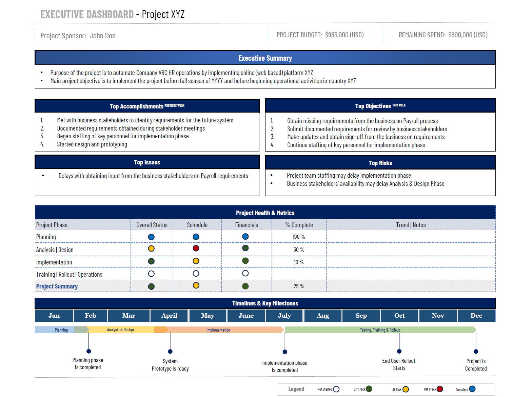Click the empty Overall Status circle for Training | Rollout | Operations
532x397 pixels.
[151, 274]
